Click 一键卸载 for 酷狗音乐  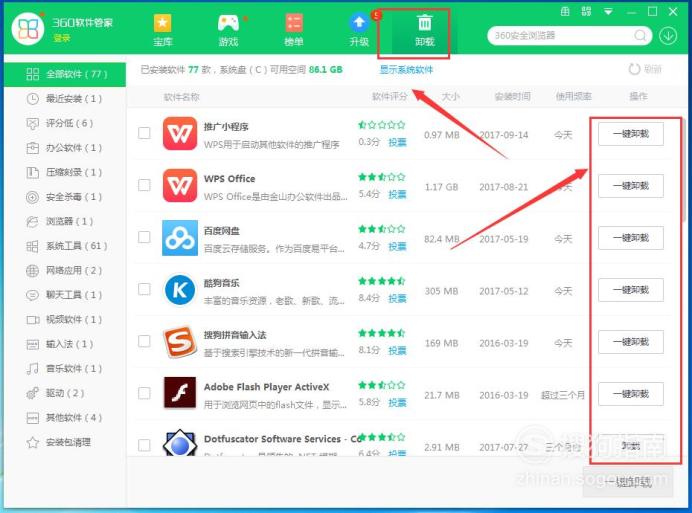[631, 290]
